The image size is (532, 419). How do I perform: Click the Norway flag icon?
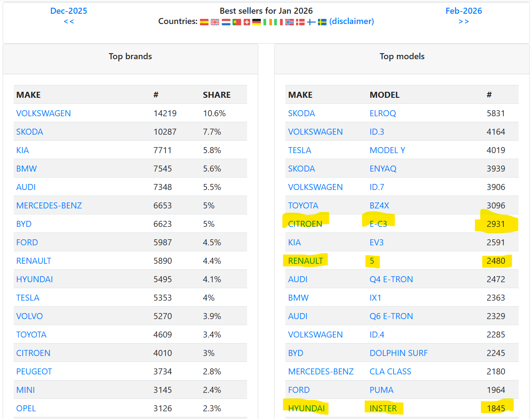[x=290, y=22]
